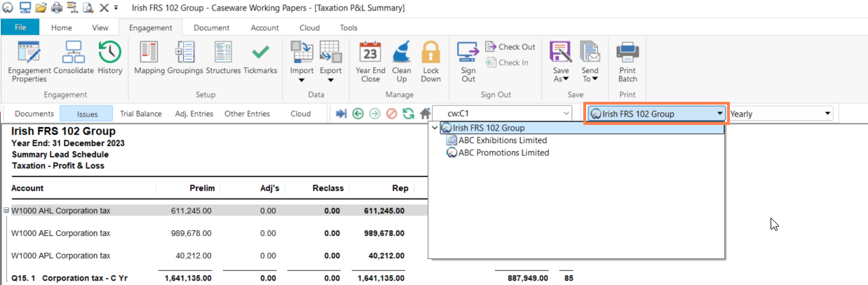Click the monitor icon in title bar
This screenshot has height=285, width=868.
25,8
